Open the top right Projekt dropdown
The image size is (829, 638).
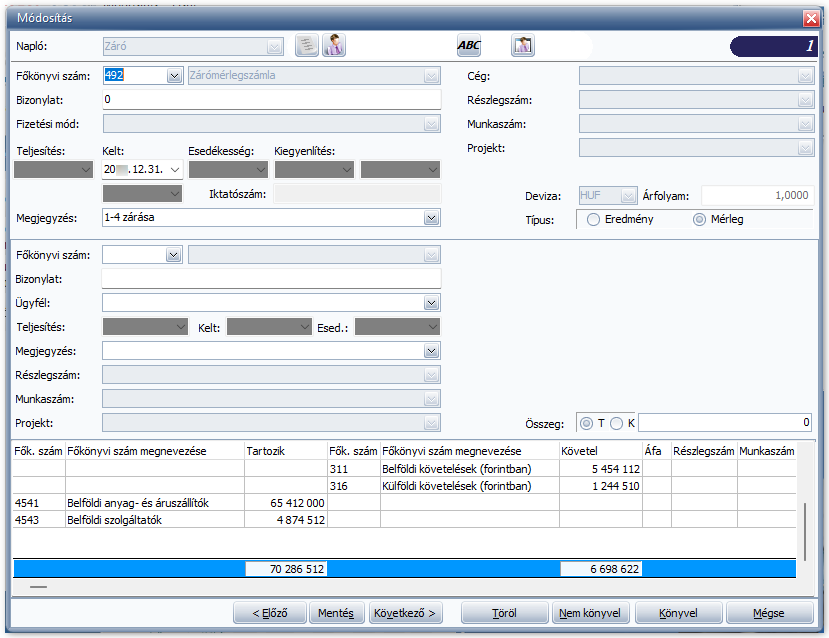point(805,148)
